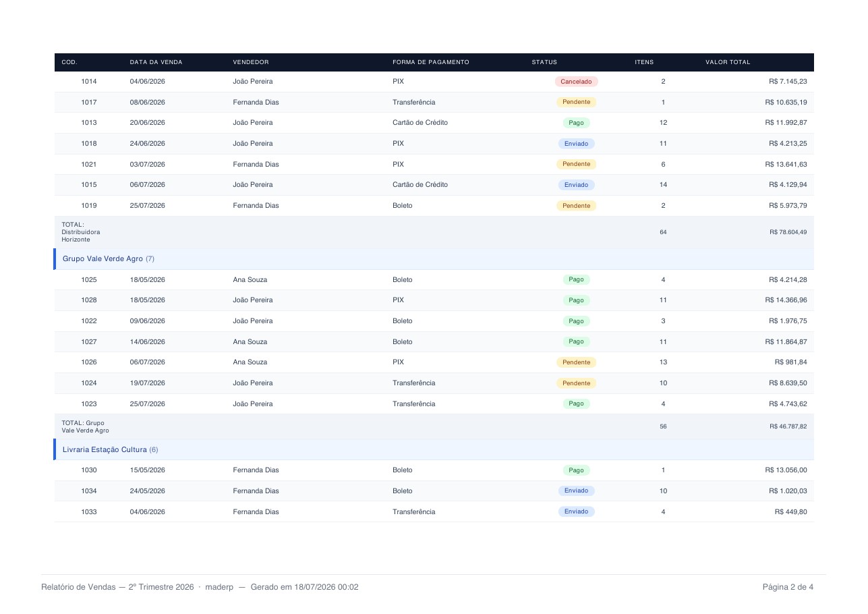Click sale code 1021
The width and height of the screenshot is (868, 614).
click(89, 165)
